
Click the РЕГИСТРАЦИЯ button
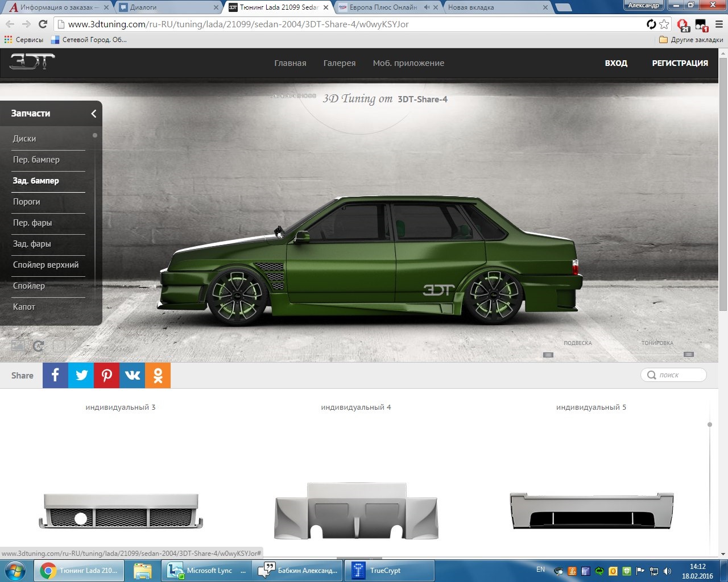click(x=680, y=63)
